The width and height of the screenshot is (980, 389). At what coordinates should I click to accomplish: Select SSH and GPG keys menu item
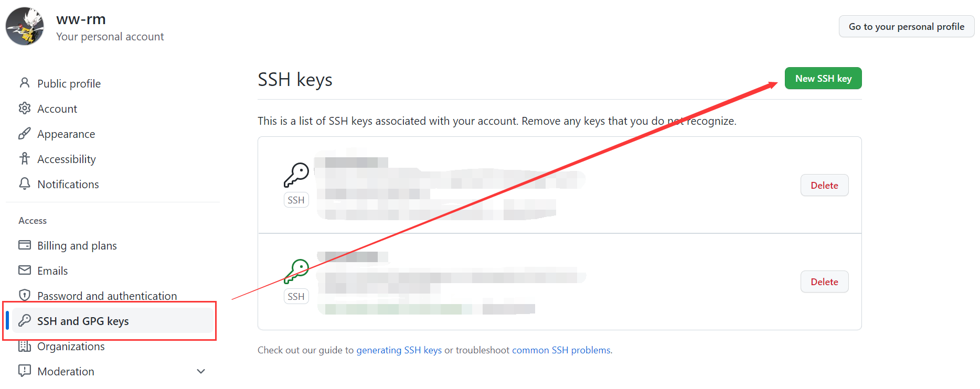(83, 321)
